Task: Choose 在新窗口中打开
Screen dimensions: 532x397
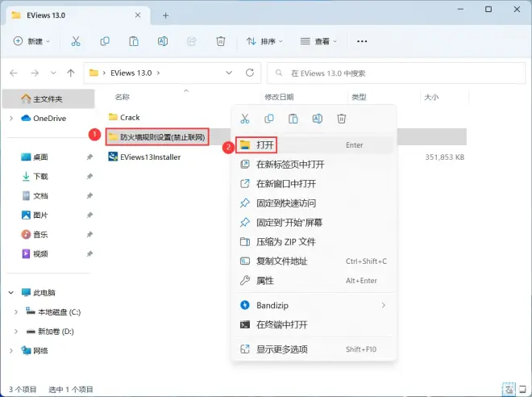Action: (x=314, y=184)
